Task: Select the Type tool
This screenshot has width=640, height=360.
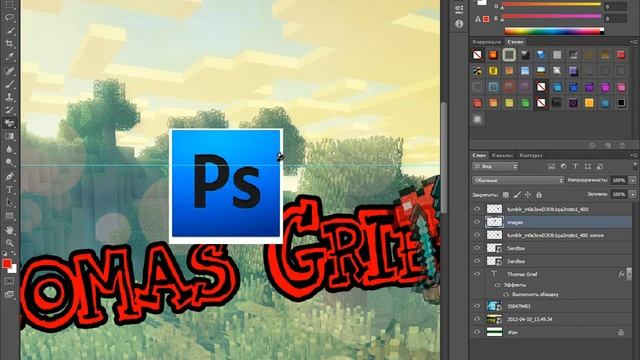Action: tap(9, 190)
